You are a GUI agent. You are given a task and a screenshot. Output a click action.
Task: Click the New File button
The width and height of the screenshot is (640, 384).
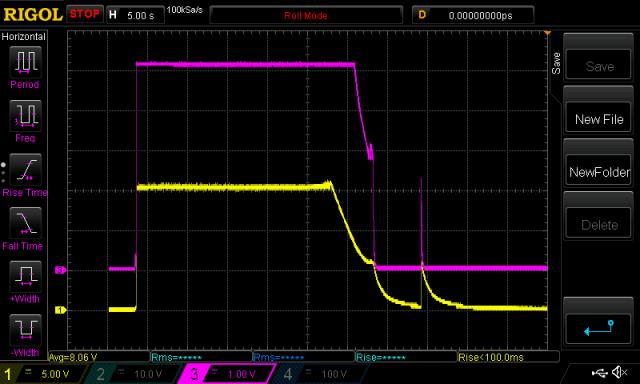point(599,119)
